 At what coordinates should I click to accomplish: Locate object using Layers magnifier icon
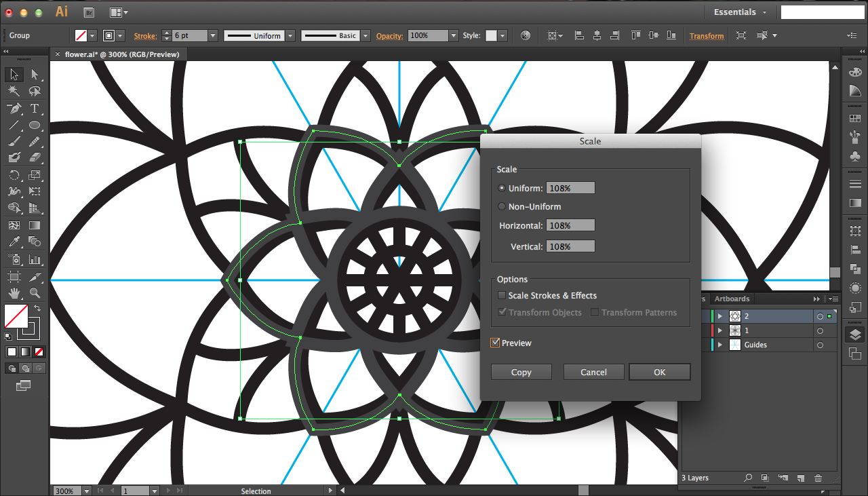coord(748,478)
